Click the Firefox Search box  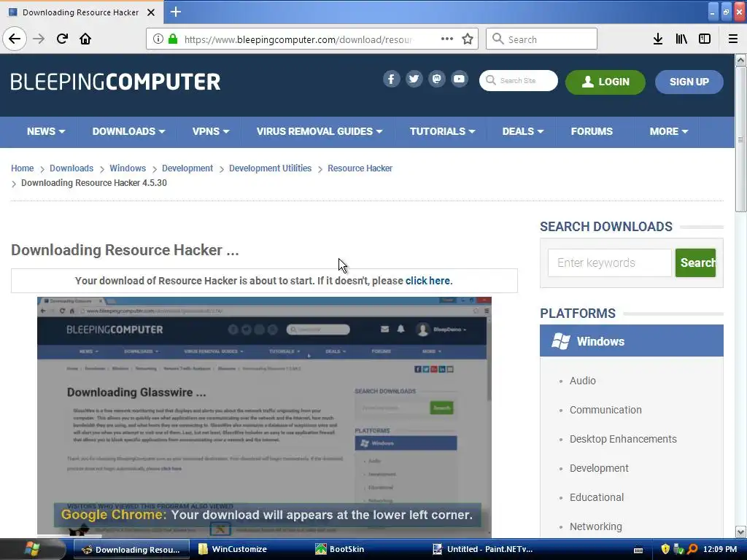[542, 39]
